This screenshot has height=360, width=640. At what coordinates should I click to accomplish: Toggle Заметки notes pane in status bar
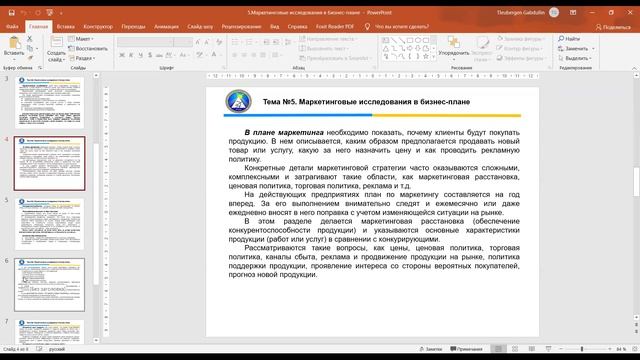[431, 349]
